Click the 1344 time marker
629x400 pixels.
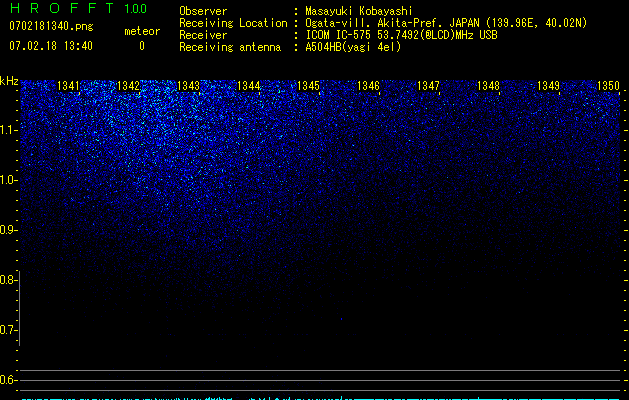(x=248, y=85)
